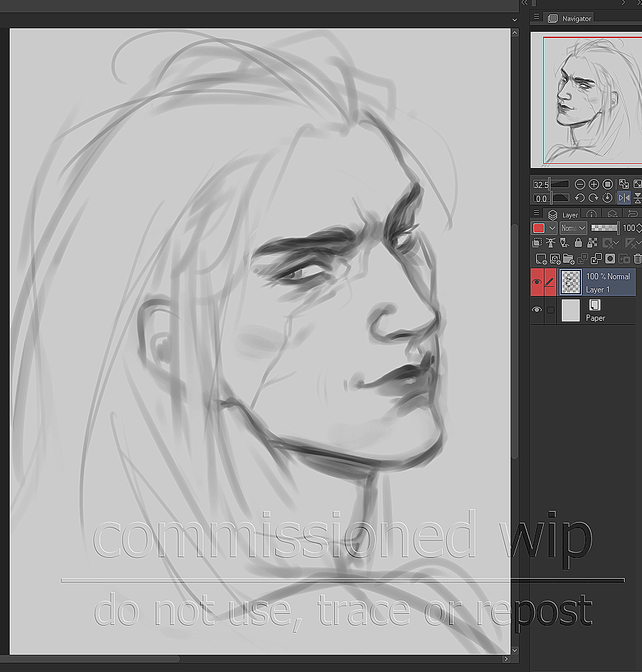The width and height of the screenshot is (642, 672).
Task: Create a new layer folder
Action: tap(568, 259)
